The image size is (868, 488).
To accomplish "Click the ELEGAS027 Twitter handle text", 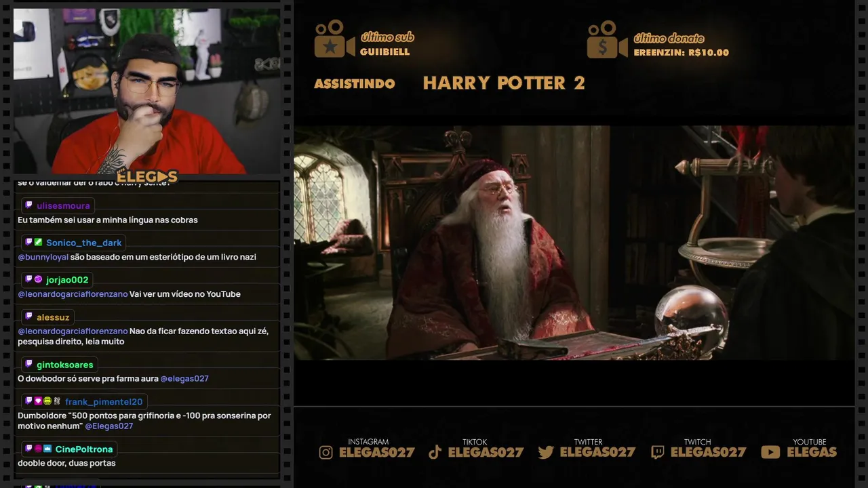I will (x=597, y=453).
